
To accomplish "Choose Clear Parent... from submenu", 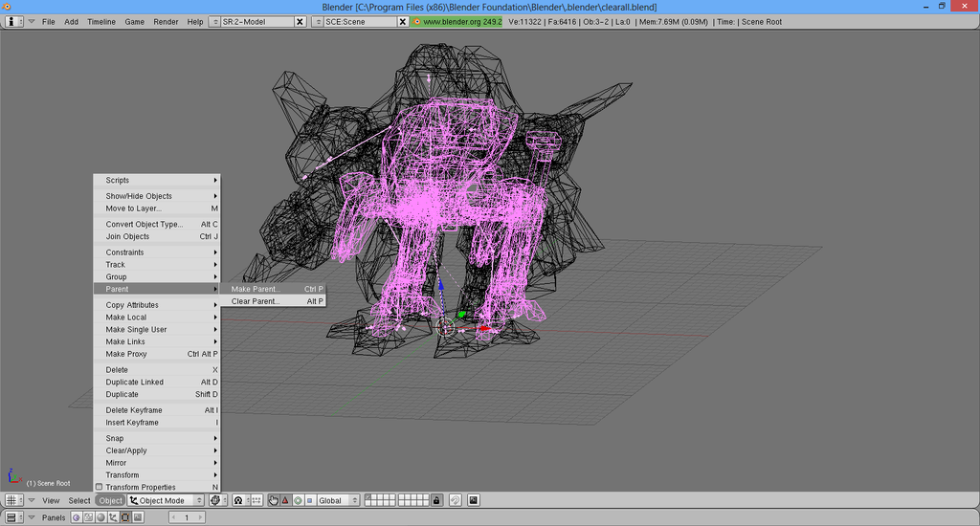I will 273,301.
